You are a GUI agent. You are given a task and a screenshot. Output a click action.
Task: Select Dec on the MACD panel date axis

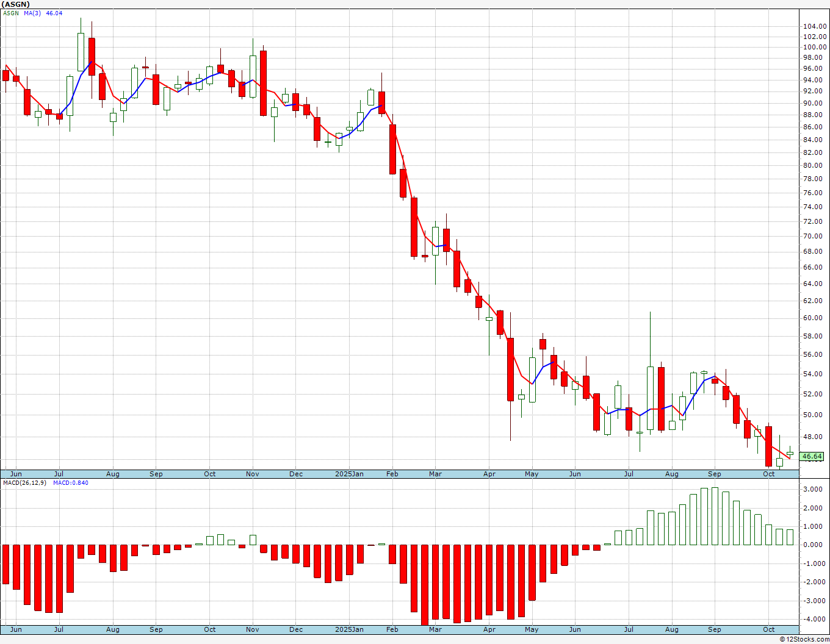coord(296,629)
